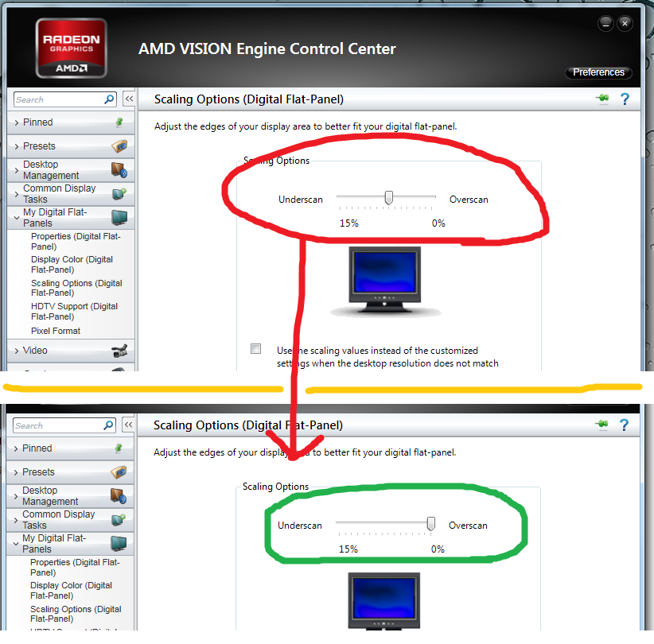Click the lower Desktop Management icon
The height and width of the screenshot is (644, 654).
pos(119,496)
